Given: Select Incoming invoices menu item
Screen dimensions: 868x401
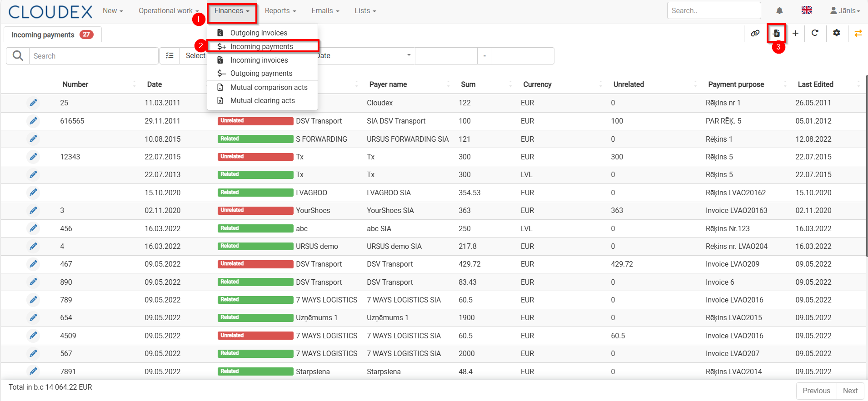Looking at the screenshot, I should click(262, 60).
